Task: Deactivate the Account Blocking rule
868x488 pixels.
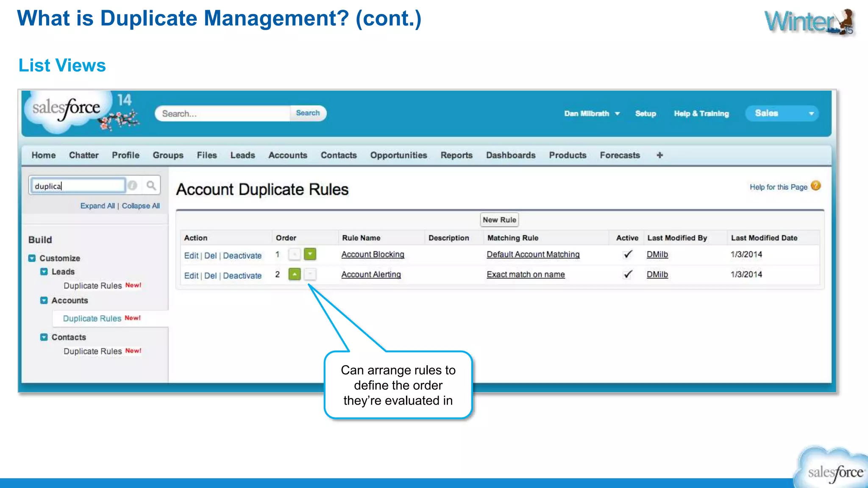Action: pos(242,255)
